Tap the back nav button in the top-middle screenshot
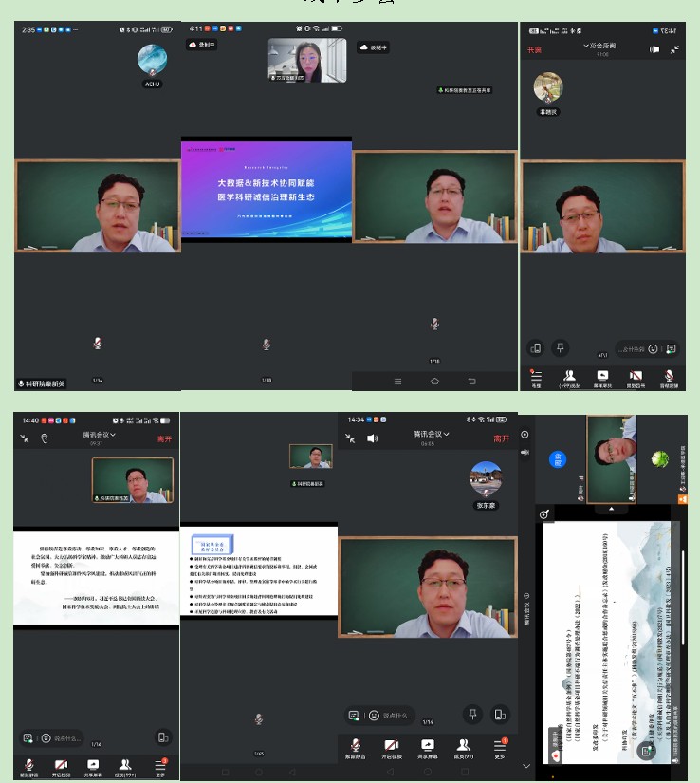 point(472,382)
